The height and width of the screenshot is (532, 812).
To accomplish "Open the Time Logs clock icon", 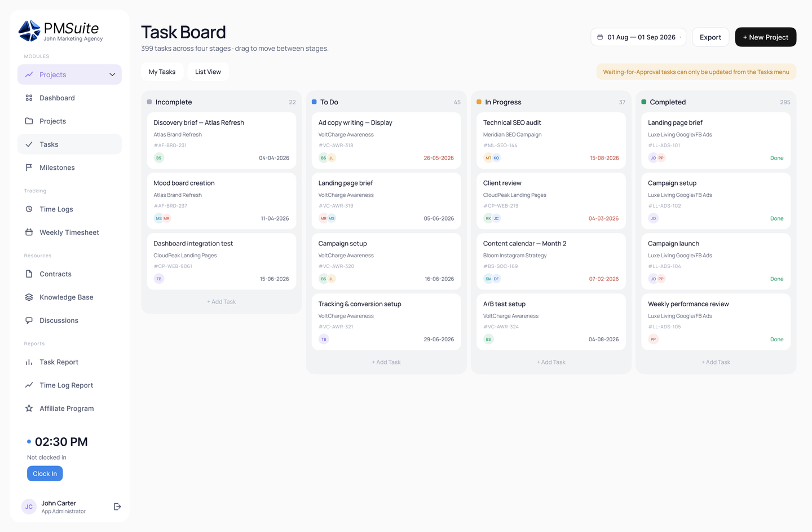I will [x=29, y=209].
